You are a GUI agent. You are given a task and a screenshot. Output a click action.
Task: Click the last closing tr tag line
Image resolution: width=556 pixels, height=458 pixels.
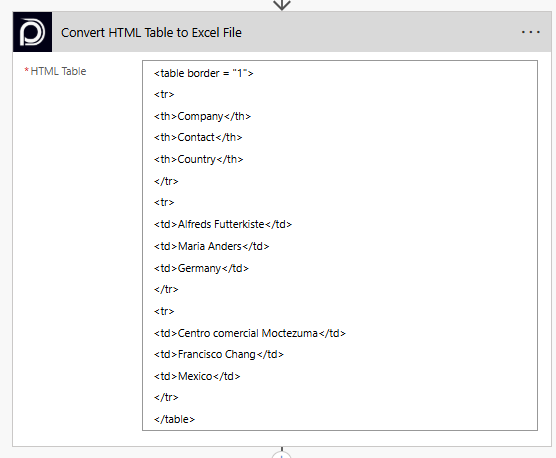click(x=166, y=397)
